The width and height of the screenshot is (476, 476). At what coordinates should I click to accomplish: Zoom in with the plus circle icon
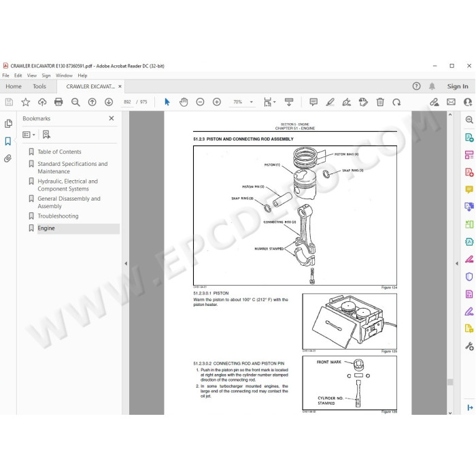pos(217,102)
